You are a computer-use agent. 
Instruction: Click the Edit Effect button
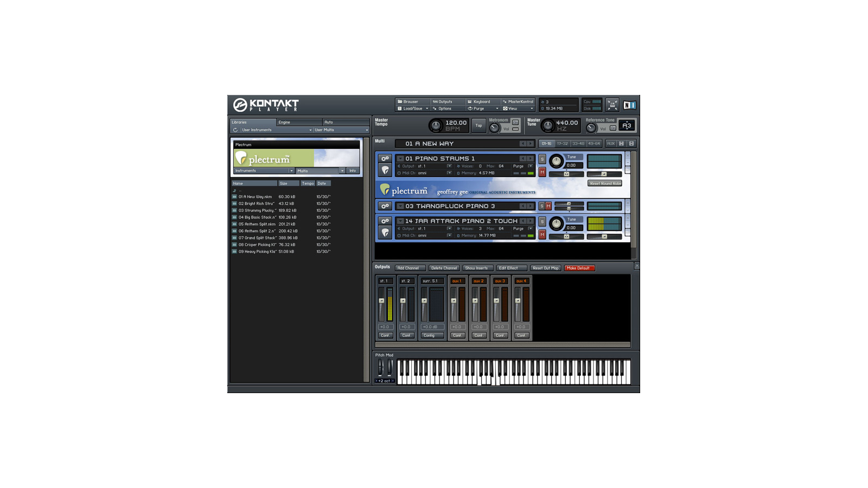click(511, 268)
